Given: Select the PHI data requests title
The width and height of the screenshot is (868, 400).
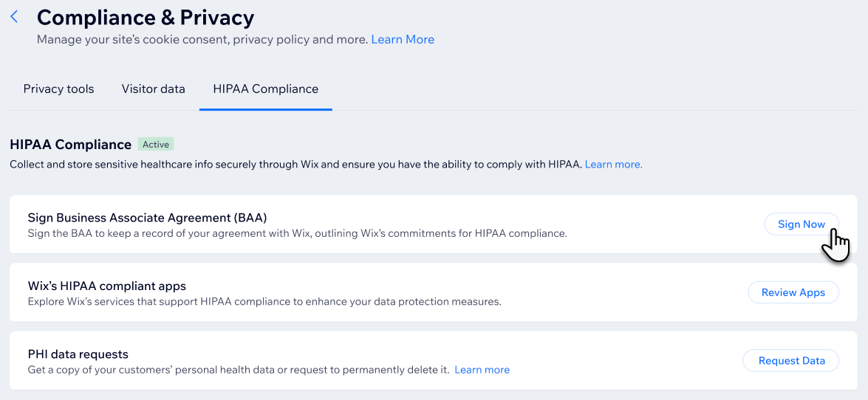Looking at the screenshot, I should coord(78,354).
